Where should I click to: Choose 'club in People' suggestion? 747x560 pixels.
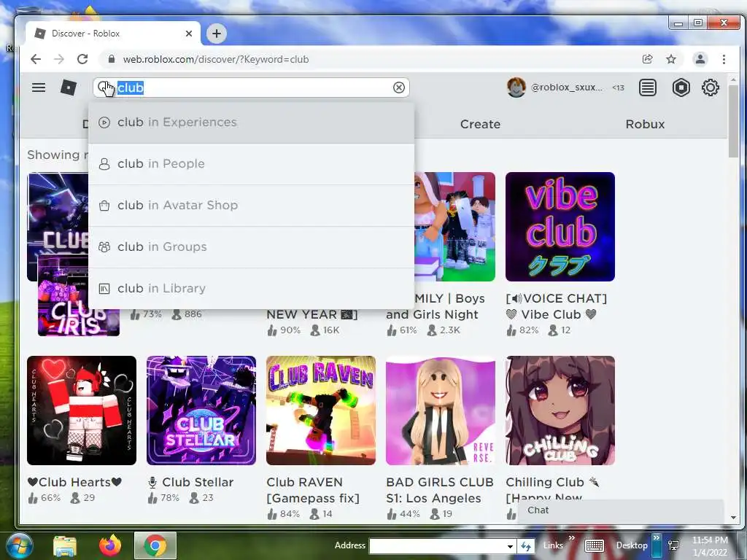coord(251,164)
